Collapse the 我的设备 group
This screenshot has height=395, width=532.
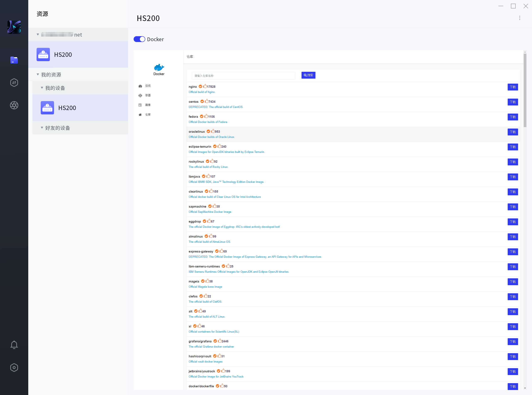click(x=42, y=88)
